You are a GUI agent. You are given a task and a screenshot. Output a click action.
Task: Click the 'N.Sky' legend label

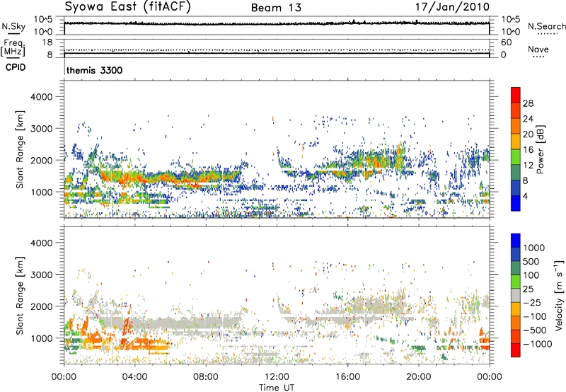click(13, 26)
